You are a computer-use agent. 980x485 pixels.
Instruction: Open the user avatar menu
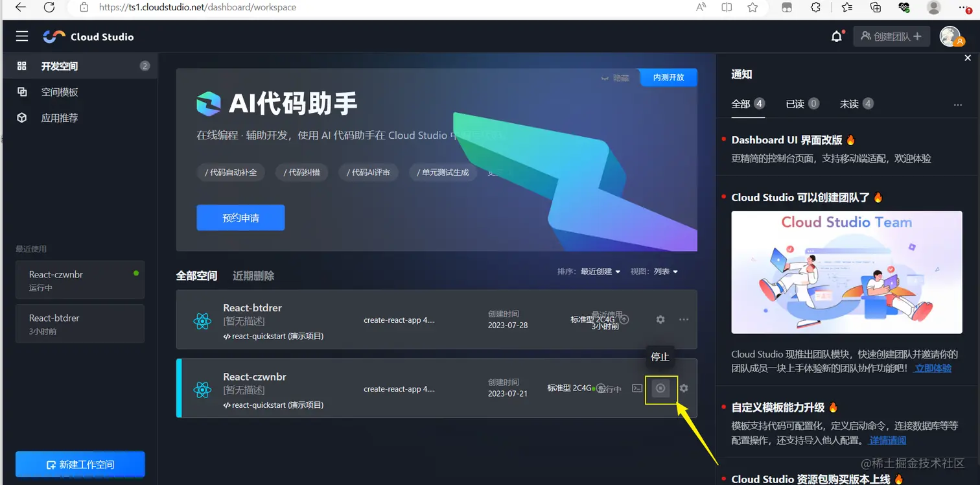tap(951, 36)
